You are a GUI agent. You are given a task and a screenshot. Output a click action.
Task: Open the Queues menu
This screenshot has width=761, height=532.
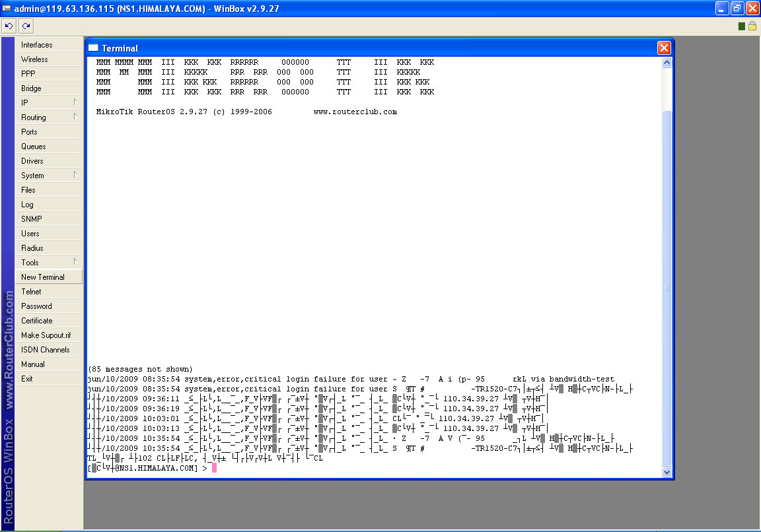(49, 147)
